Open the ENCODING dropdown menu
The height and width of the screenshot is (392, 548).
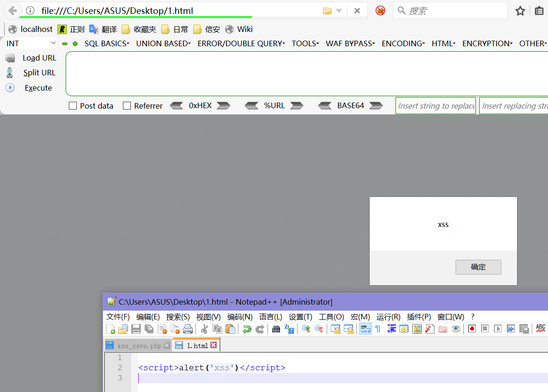click(403, 43)
